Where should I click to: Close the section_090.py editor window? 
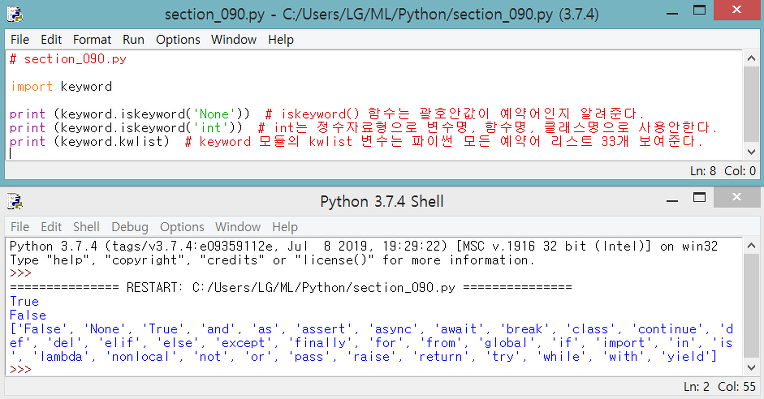click(736, 10)
